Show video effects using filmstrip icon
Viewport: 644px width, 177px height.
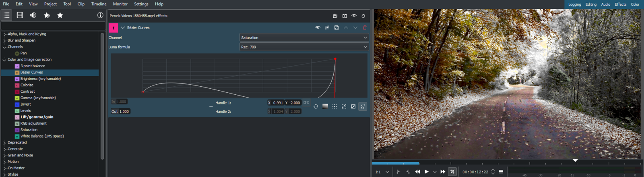click(20, 15)
